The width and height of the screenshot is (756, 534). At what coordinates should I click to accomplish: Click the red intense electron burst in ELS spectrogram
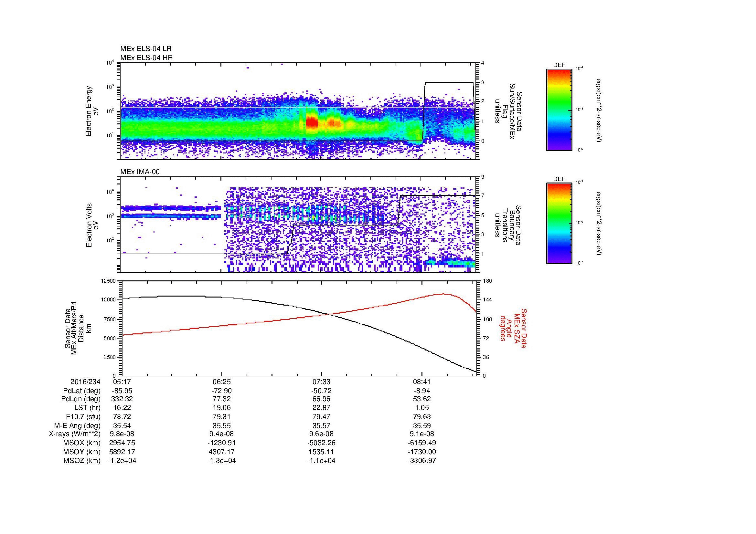pos(312,123)
